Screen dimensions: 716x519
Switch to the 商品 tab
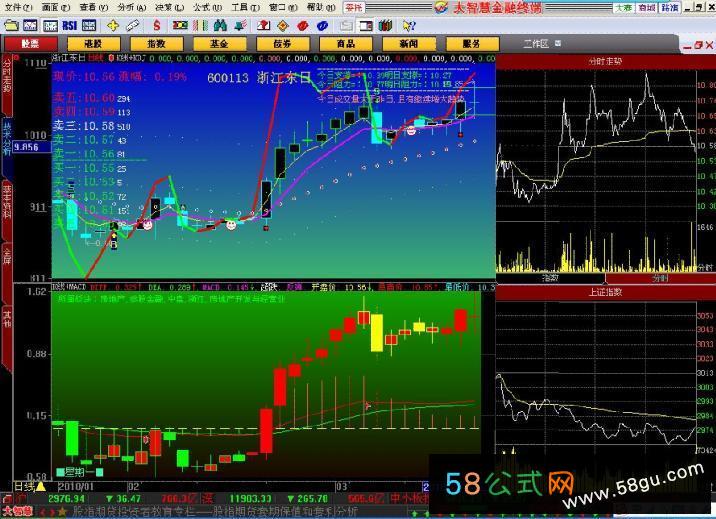pyautogui.click(x=346, y=44)
